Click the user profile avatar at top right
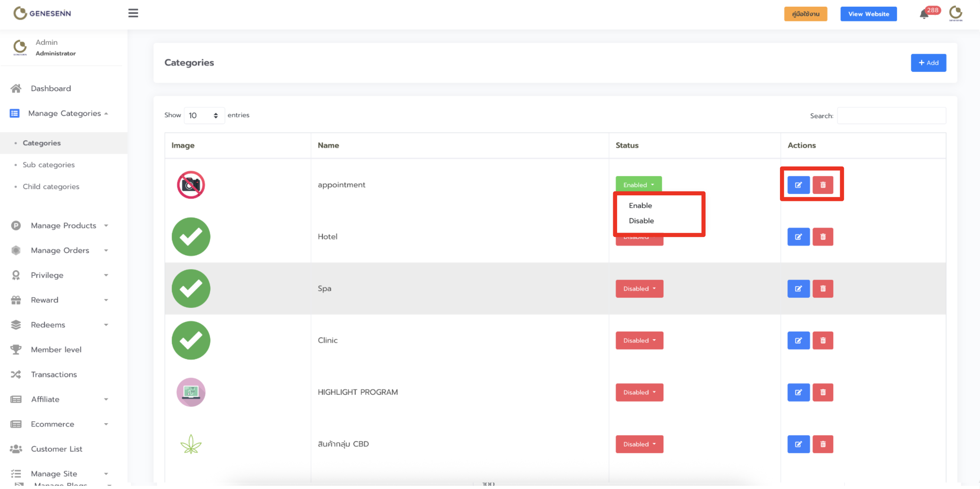The height and width of the screenshot is (489, 980). [955, 13]
